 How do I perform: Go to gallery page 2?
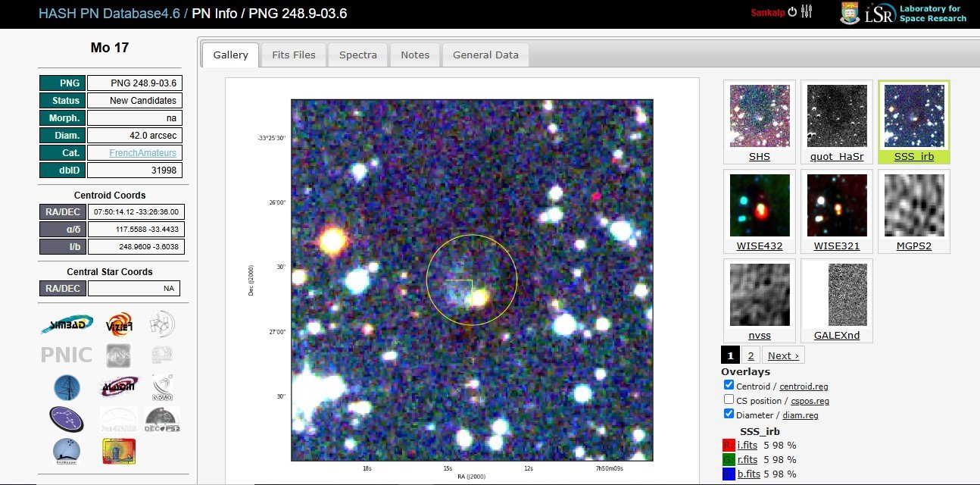coord(750,355)
